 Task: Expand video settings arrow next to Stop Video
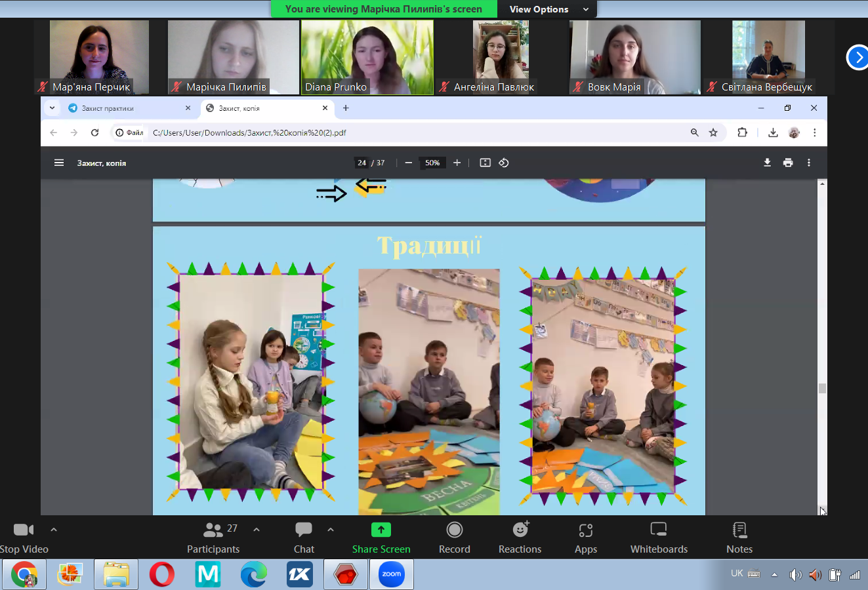(x=54, y=529)
